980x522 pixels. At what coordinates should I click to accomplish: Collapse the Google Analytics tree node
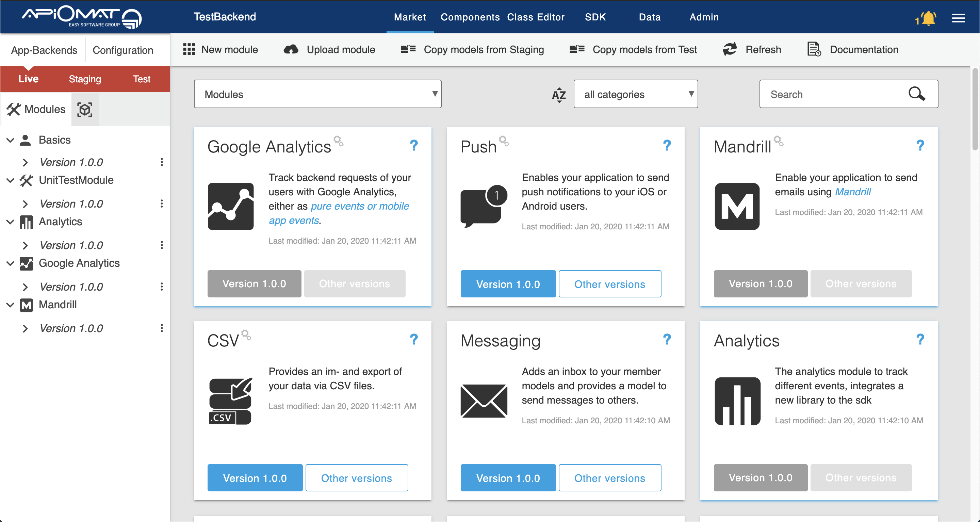pos(10,263)
